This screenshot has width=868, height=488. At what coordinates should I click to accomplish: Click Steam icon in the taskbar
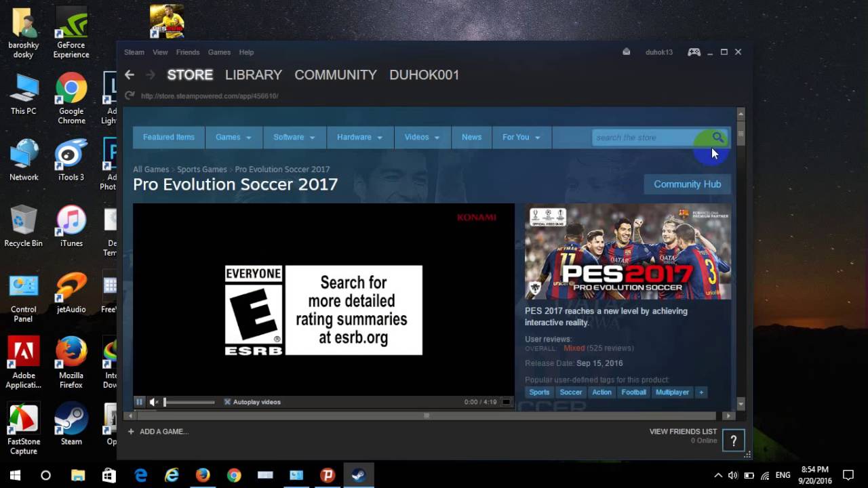(359, 475)
